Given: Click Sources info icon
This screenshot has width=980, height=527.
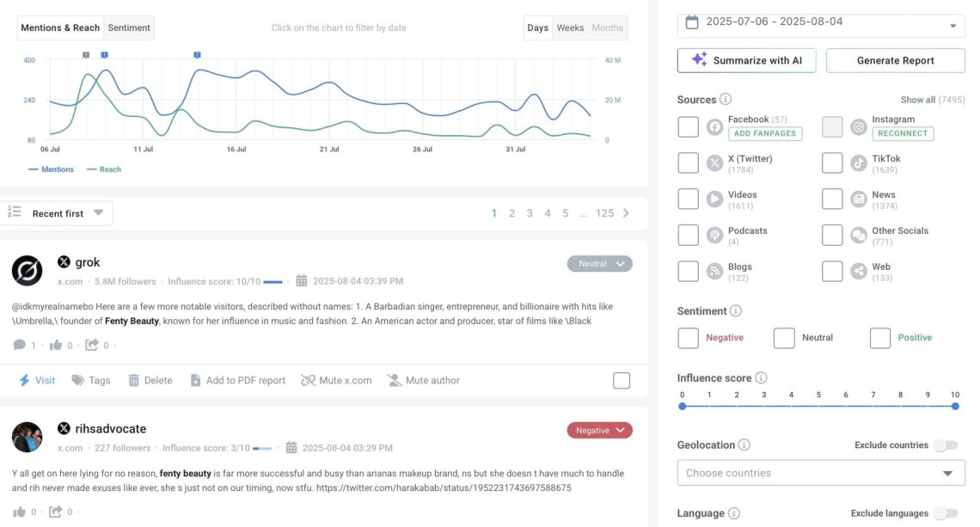Looking at the screenshot, I should pos(726,100).
